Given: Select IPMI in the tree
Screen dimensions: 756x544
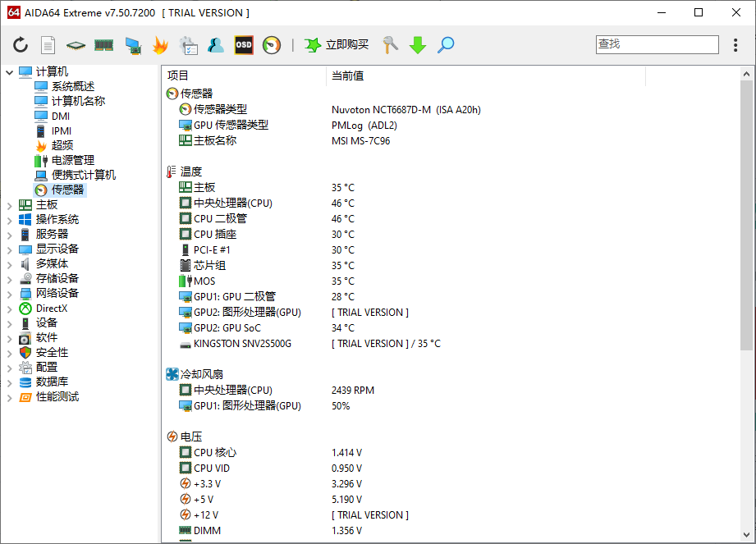Looking at the screenshot, I should pos(62,130).
